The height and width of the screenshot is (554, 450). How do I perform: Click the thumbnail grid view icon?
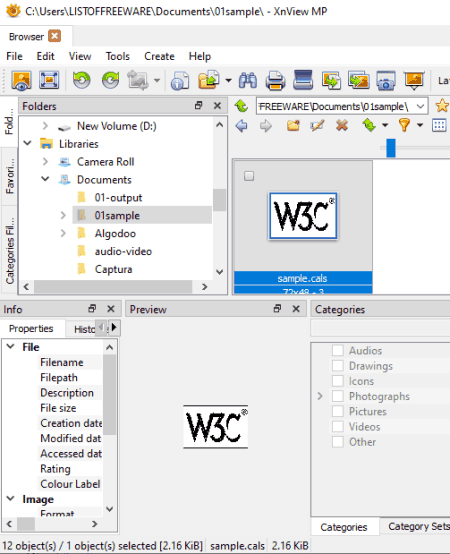point(439,125)
